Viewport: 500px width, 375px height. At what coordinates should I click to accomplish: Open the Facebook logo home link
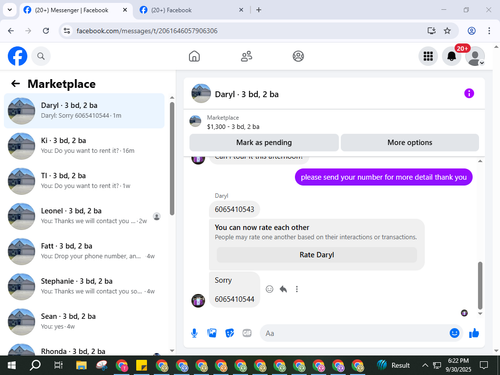(17, 56)
